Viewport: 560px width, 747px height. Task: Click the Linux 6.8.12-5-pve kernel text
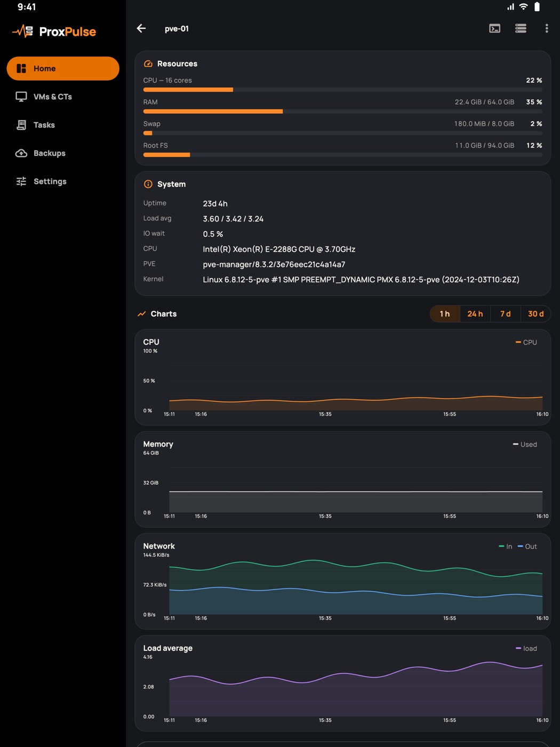point(361,280)
